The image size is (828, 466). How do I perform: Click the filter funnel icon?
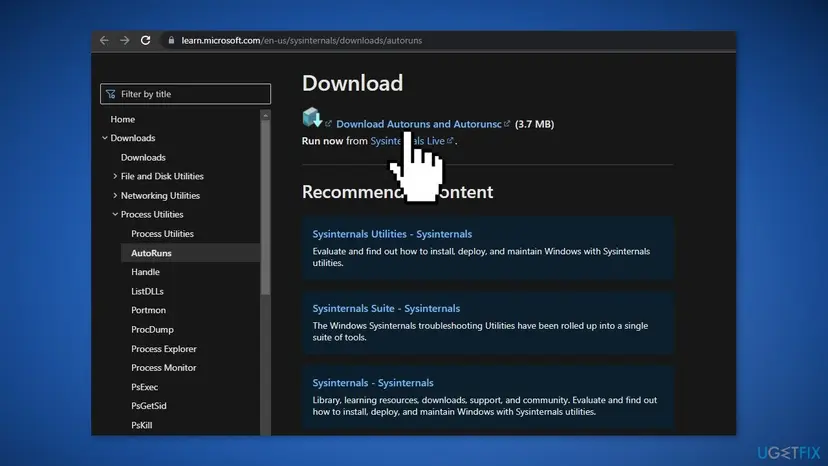pyautogui.click(x=110, y=94)
